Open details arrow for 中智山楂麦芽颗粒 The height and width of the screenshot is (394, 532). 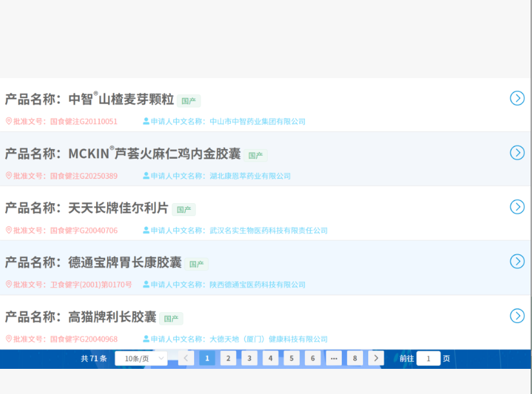pos(517,98)
